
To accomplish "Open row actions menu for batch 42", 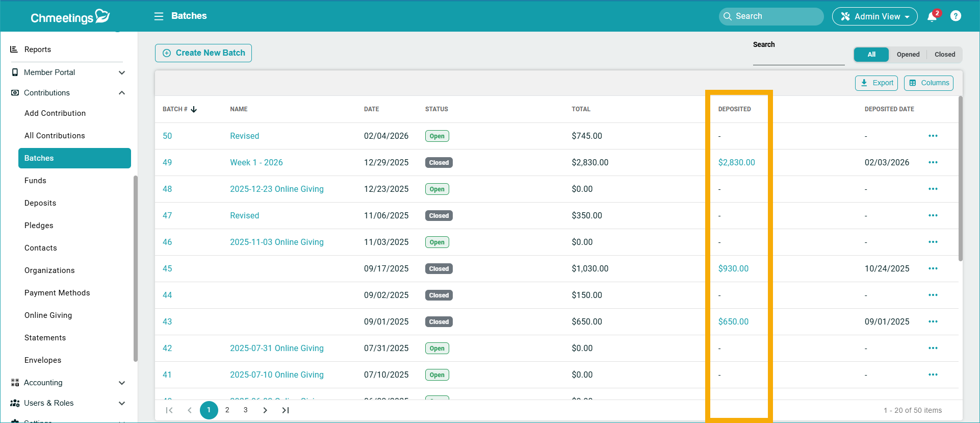I will [x=933, y=348].
